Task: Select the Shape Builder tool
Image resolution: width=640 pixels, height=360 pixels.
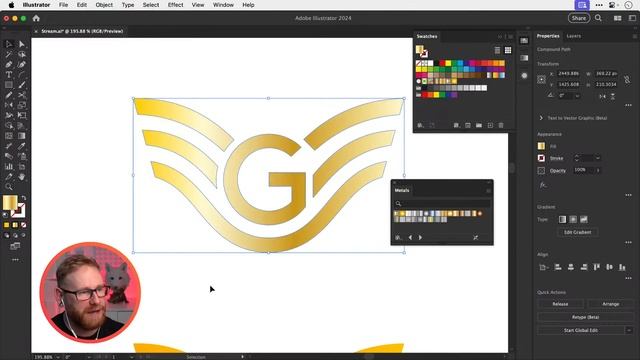Action: tap(9, 126)
